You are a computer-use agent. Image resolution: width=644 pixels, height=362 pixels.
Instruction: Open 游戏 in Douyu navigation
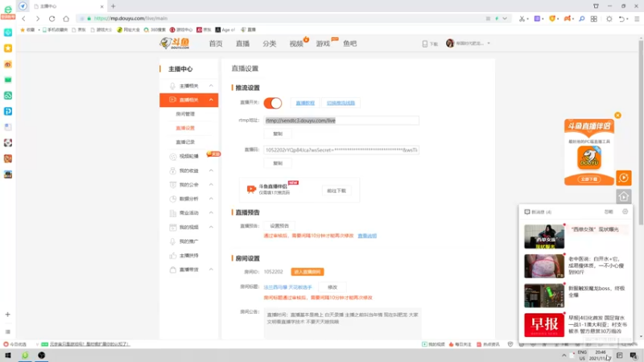tap(324, 43)
